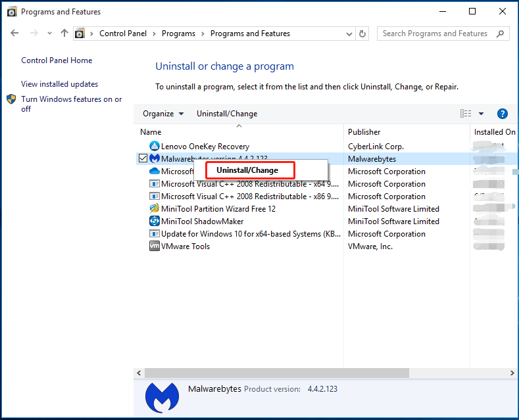
Task: Expand the breadcrumb arrow before Control Panel
Action: [x=91, y=34]
